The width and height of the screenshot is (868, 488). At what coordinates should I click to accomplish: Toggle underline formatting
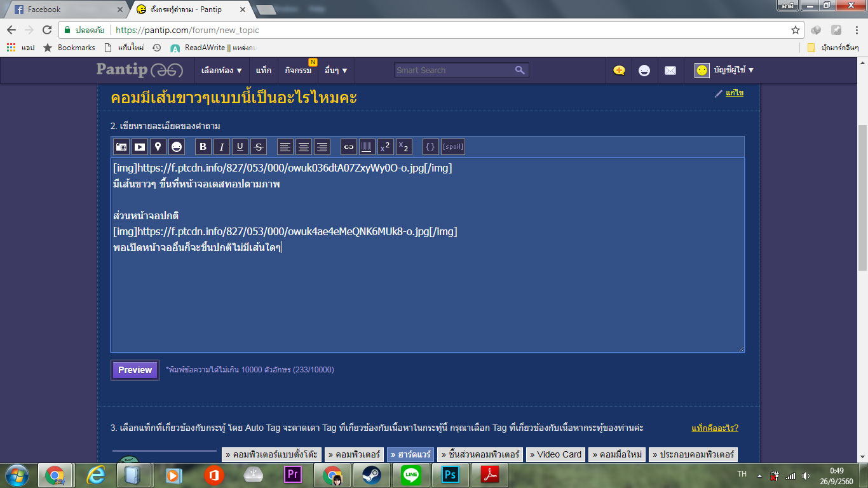point(240,147)
